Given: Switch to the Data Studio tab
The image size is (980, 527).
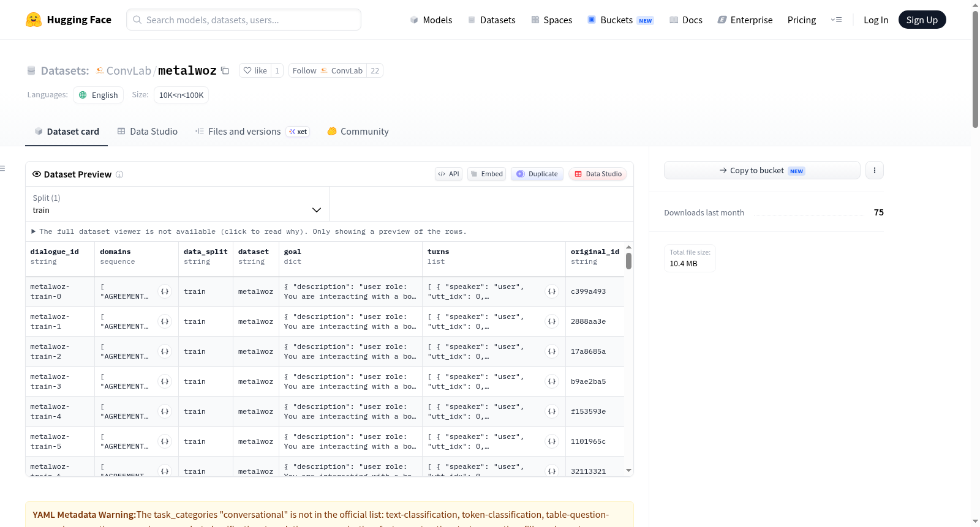Looking at the screenshot, I should [x=148, y=132].
